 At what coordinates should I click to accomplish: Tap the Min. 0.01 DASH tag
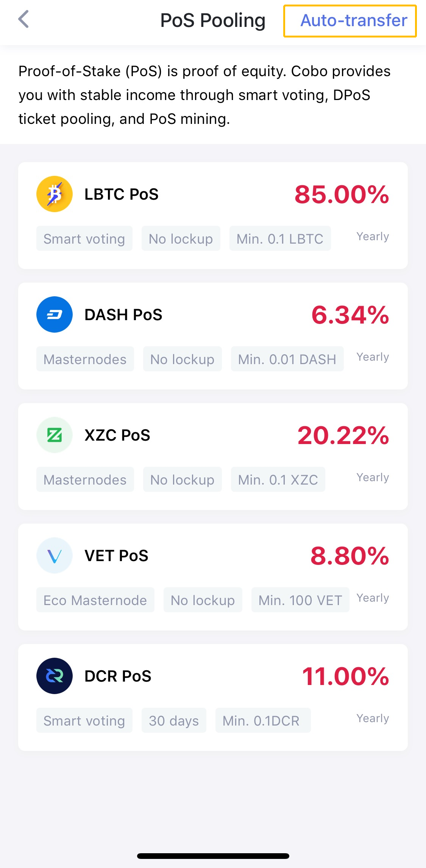[x=287, y=359]
